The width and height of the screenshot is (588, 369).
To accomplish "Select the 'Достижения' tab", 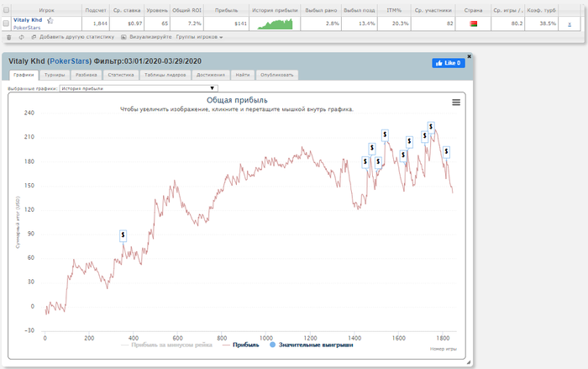I will click(211, 75).
